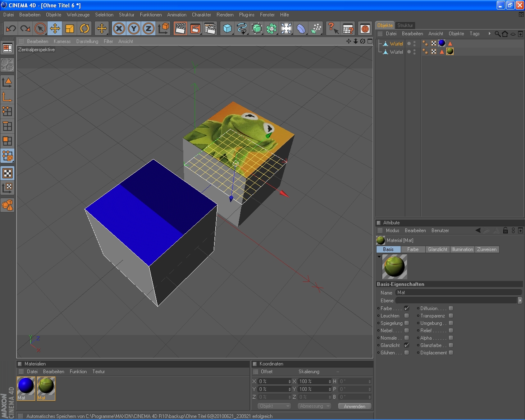
Task: Open the globe online help icon
Action: pyautogui.click(x=365, y=28)
